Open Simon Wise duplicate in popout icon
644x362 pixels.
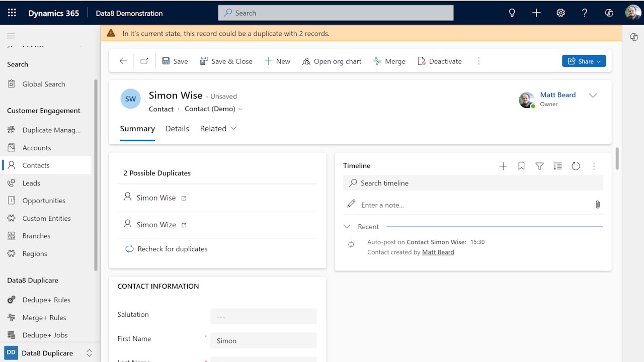coord(184,198)
